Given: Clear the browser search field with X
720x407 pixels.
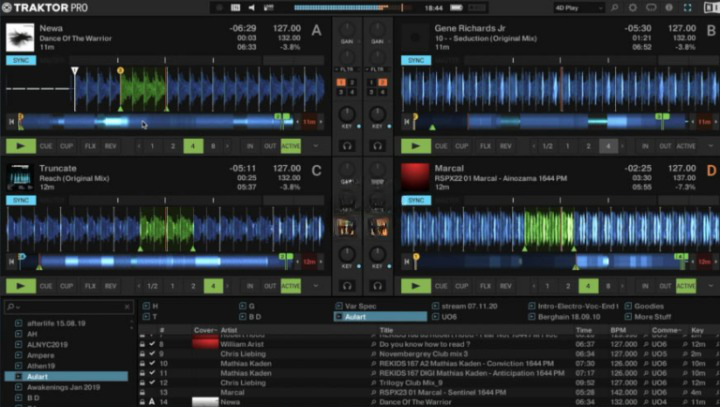Looking at the screenshot, I should 127,306.
